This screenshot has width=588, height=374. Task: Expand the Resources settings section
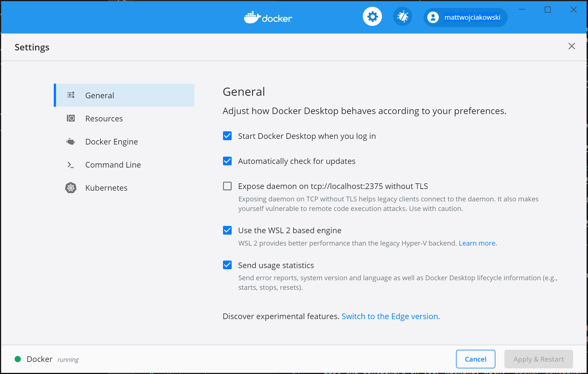[x=104, y=118]
